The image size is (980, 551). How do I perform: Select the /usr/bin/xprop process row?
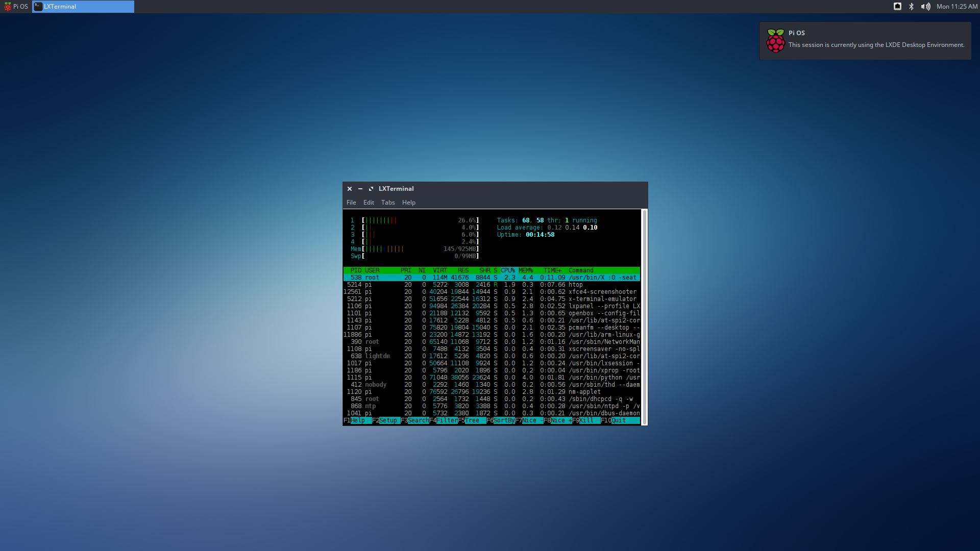[492, 370]
